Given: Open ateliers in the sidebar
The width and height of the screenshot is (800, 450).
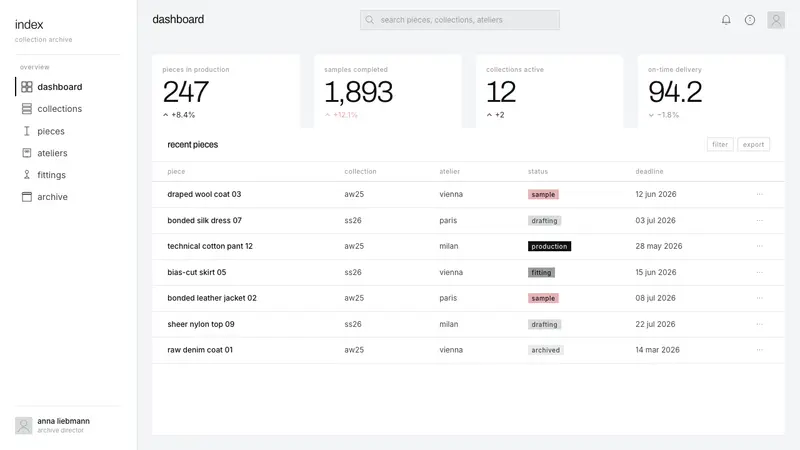Looking at the screenshot, I should 67,153.
